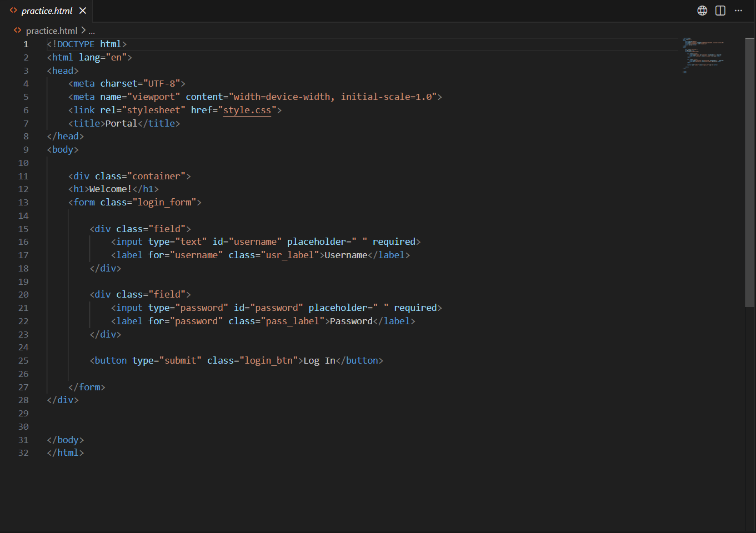Click the Log In button text
The height and width of the screenshot is (533, 756).
319,360
